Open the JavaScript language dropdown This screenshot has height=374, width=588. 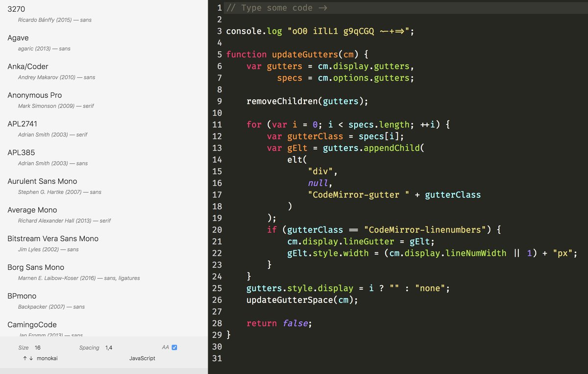[142, 358]
